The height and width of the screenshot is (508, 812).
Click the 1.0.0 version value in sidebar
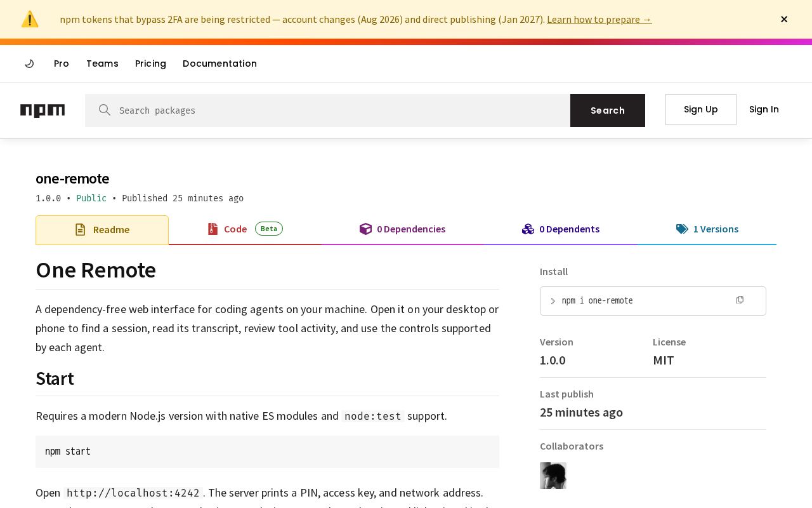(x=553, y=360)
